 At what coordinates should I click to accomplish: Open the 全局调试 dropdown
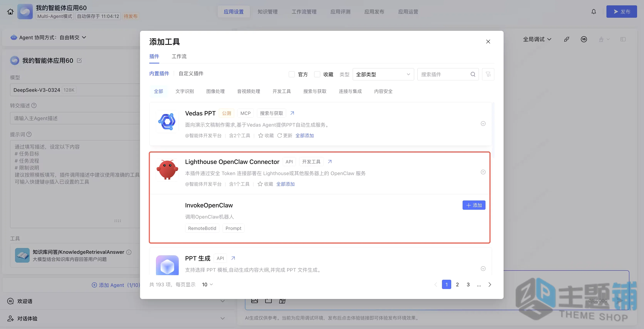(x=537, y=39)
